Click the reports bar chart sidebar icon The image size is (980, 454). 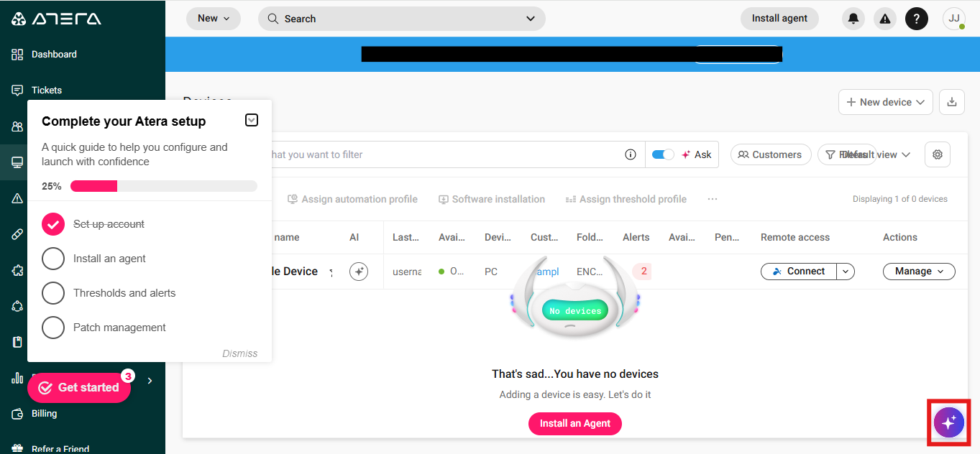[x=18, y=378]
